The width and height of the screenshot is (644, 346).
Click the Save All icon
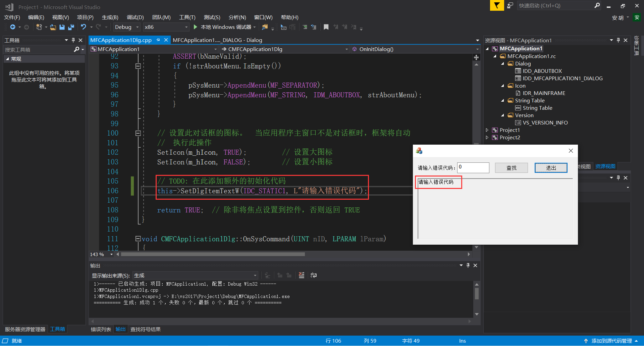(x=71, y=27)
